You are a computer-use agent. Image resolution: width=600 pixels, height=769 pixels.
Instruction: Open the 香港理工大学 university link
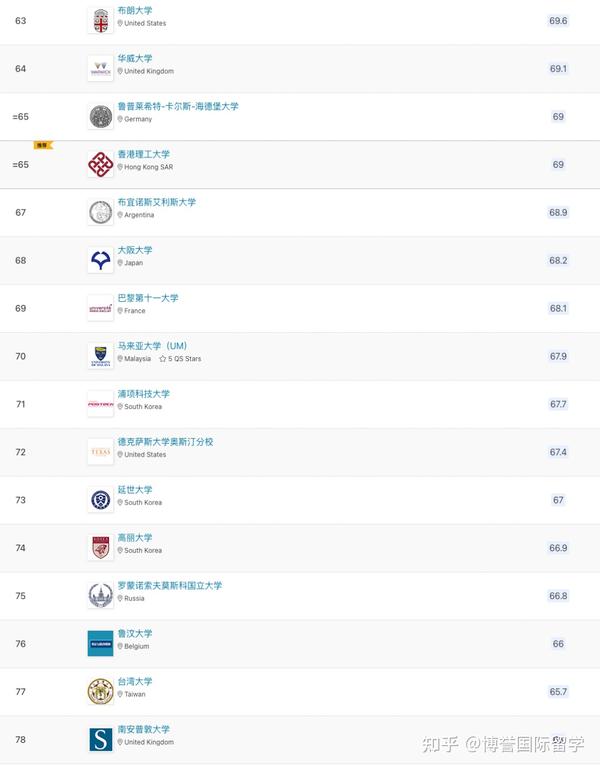[x=143, y=154]
